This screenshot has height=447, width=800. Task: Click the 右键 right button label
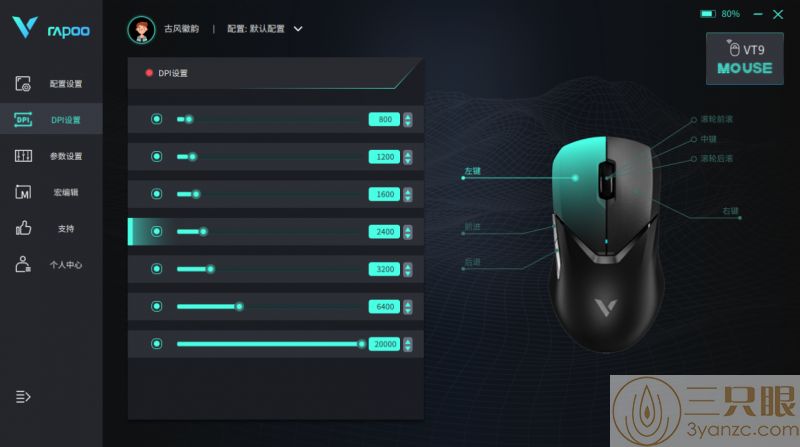click(731, 211)
